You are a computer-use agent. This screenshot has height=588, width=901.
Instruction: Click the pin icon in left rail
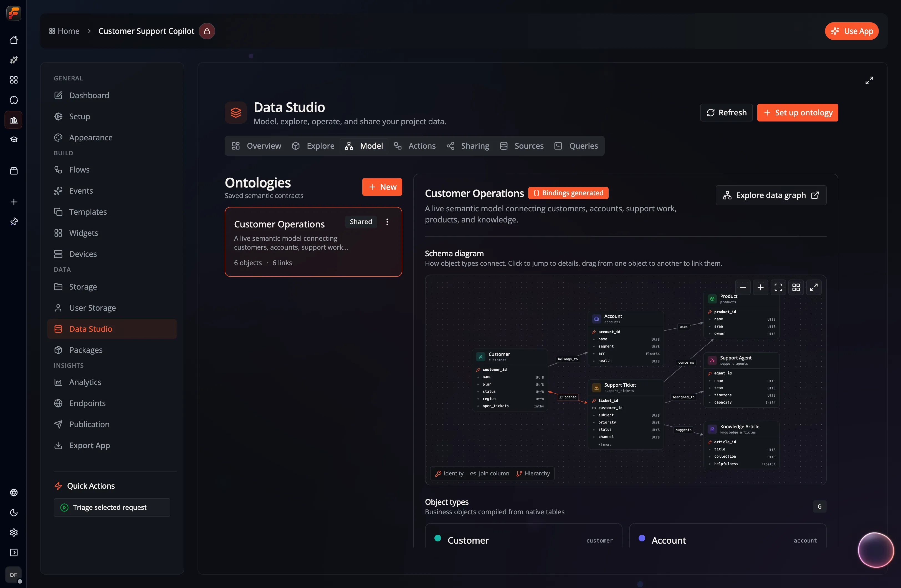[x=14, y=222]
